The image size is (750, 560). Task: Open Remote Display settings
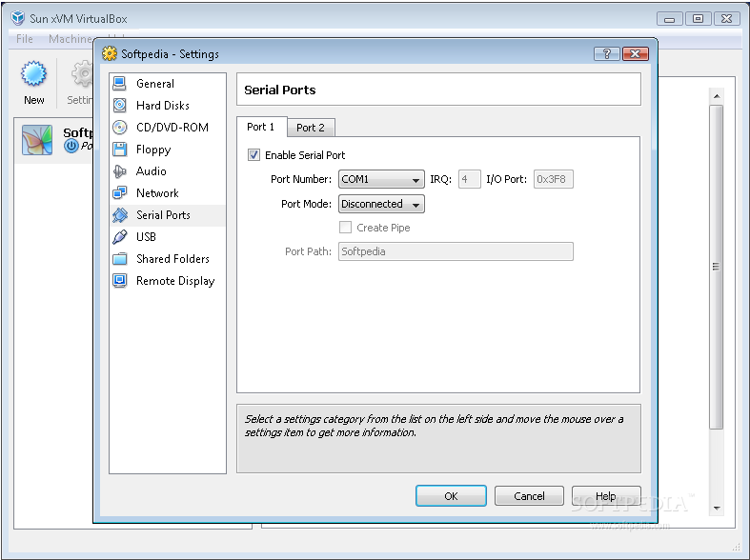pos(168,281)
